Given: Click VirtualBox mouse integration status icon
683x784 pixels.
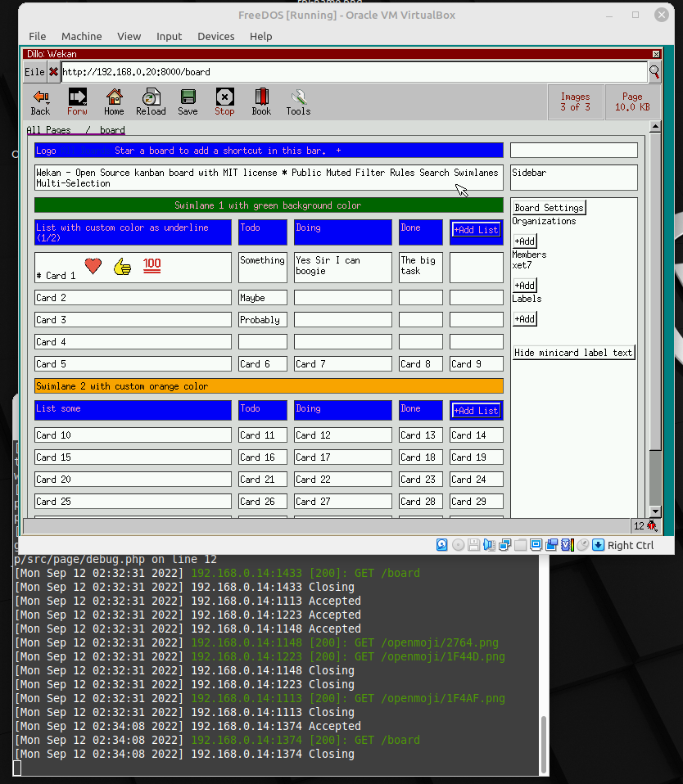Looking at the screenshot, I should click(582, 545).
